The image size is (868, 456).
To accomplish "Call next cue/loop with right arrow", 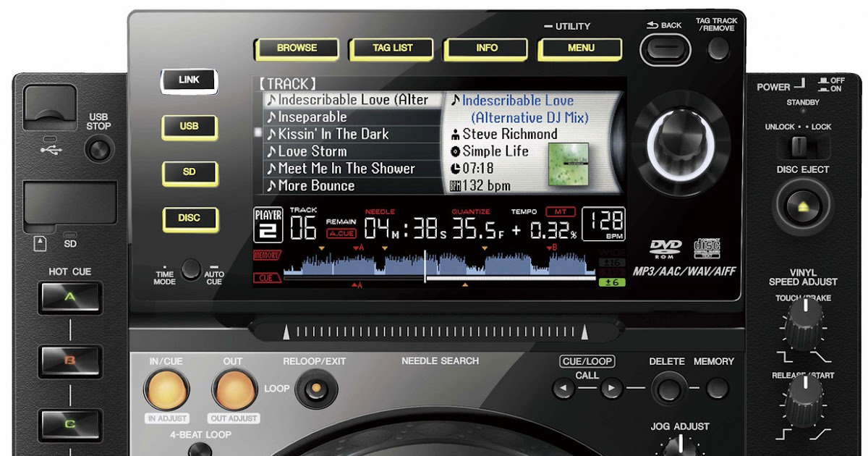I will tap(612, 389).
